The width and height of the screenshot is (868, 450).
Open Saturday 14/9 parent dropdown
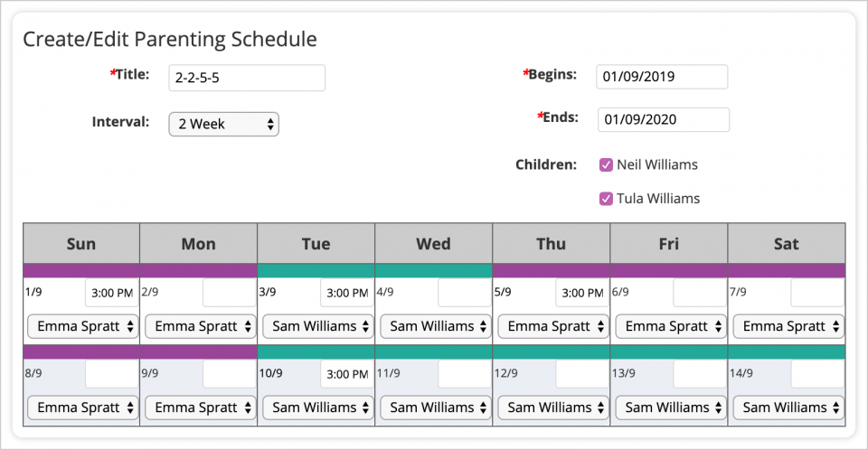tap(788, 408)
